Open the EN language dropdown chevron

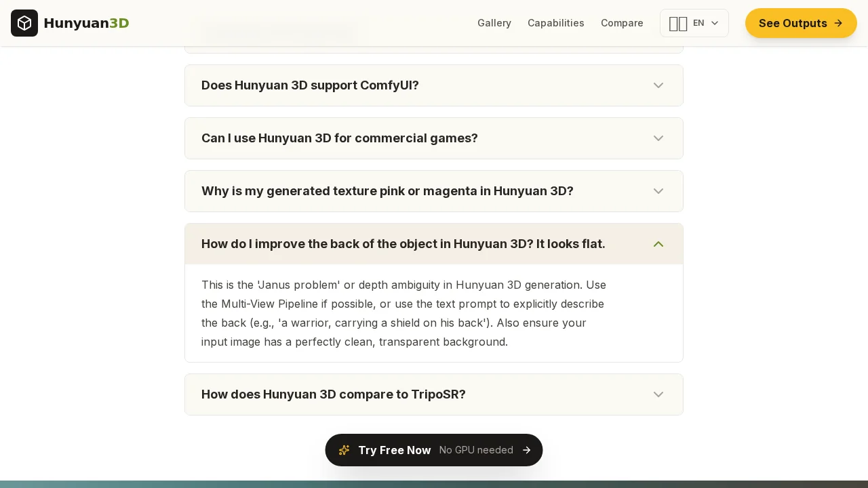pos(715,23)
